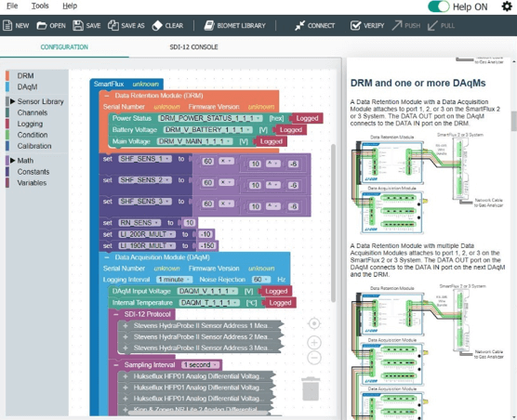Click Logged block beside Power Status

[x=307, y=118]
